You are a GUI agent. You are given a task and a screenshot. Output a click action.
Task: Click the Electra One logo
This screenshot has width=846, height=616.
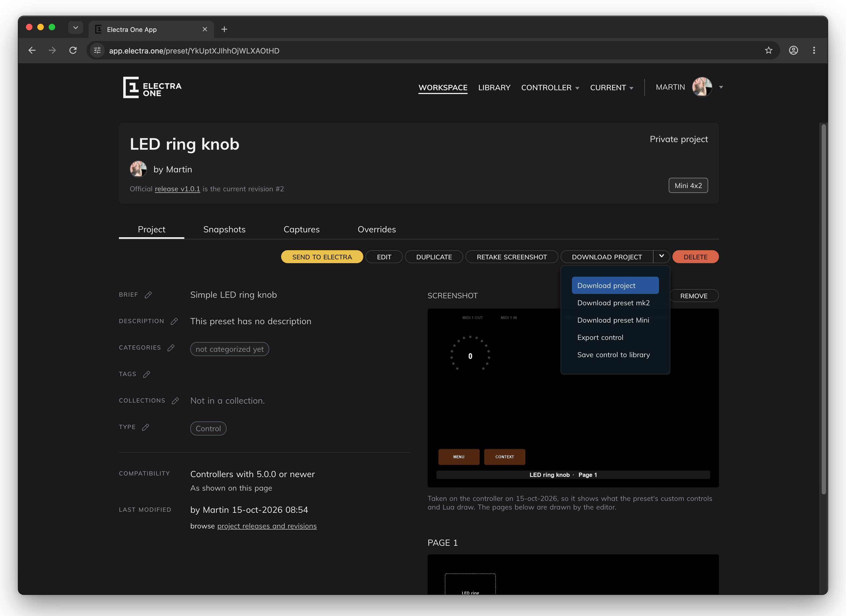(152, 88)
